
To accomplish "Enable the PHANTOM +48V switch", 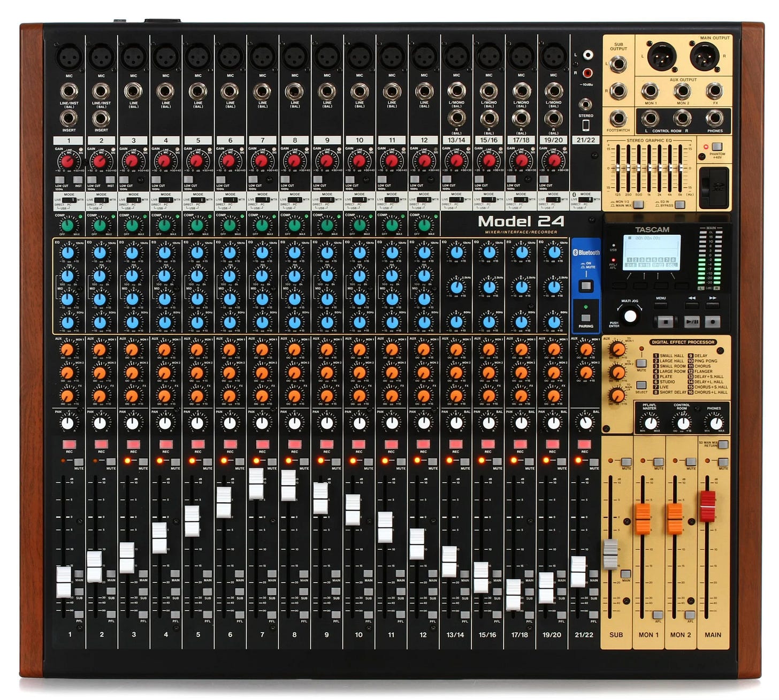I will tap(717, 147).
